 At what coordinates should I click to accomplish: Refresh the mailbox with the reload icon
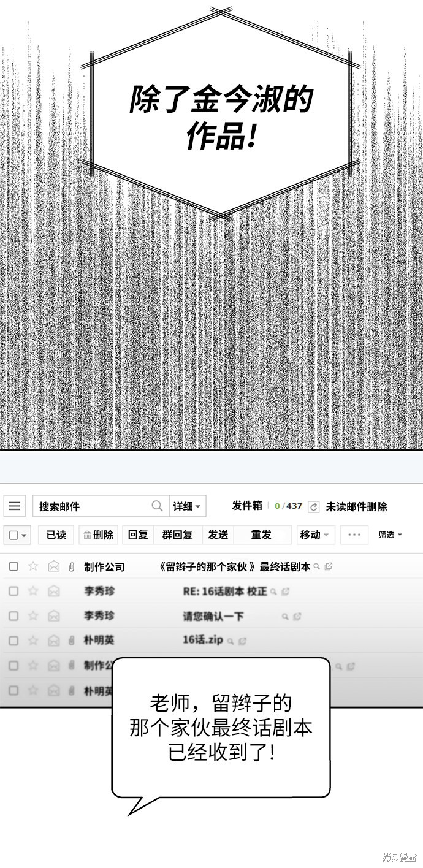[313, 506]
